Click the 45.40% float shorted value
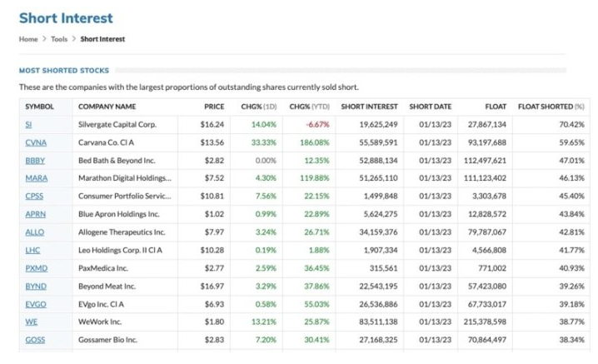Screen dimensions: 598x364 (571, 196)
